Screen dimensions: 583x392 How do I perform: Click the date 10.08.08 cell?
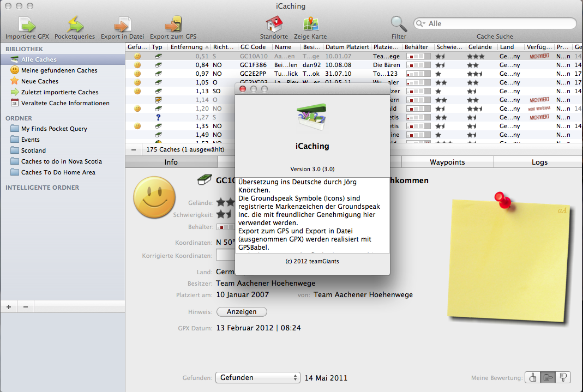pos(338,65)
